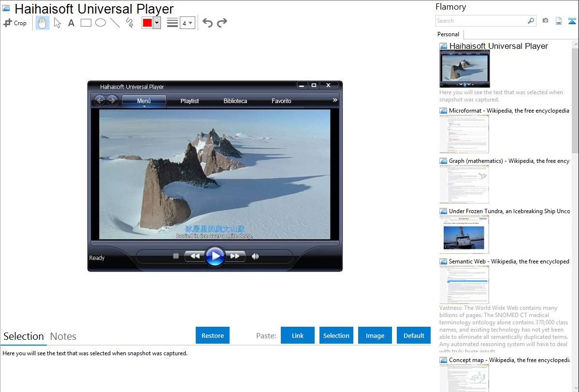Paste as Link button
The height and width of the screenshot is (392, 579).
click(298, 335)
